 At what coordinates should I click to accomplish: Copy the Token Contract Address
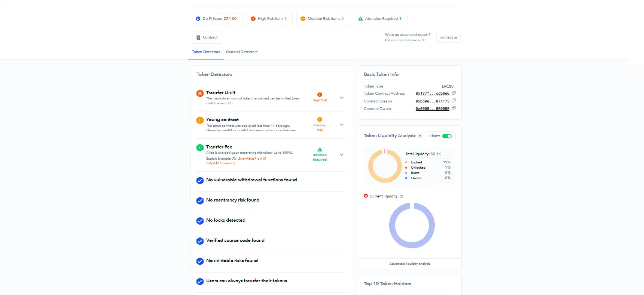(x=454, y=93)
